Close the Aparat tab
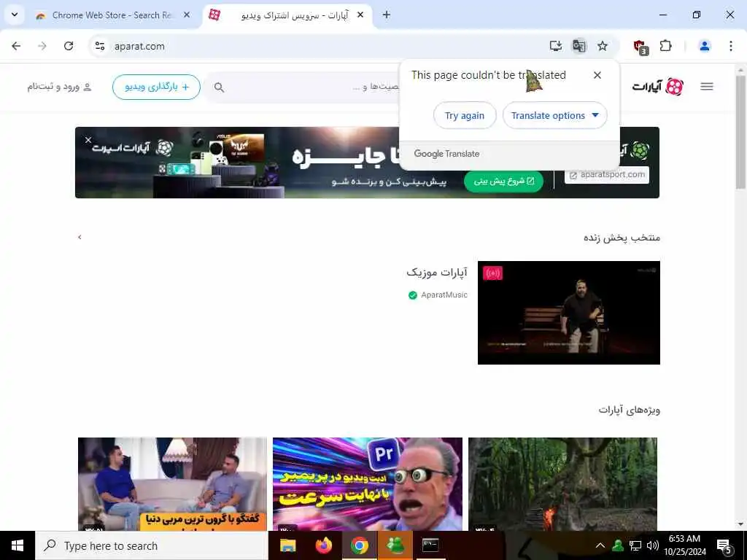 click(360, 15)
